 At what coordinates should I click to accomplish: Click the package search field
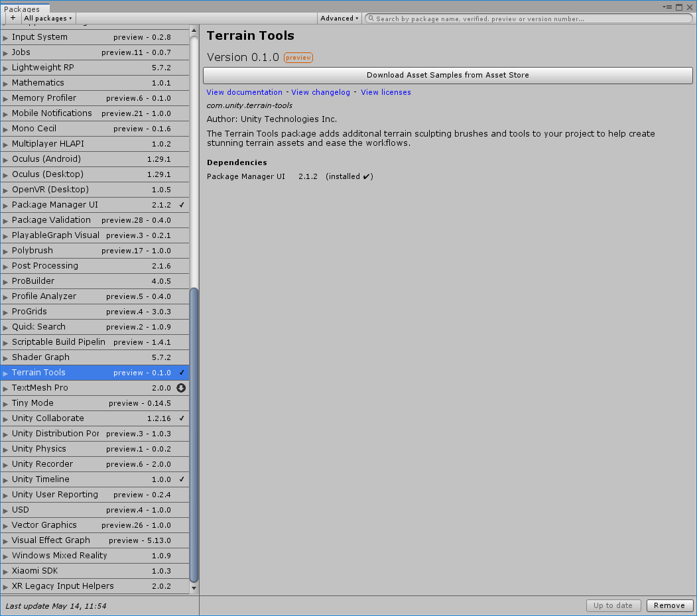click(x=529, y=19)
